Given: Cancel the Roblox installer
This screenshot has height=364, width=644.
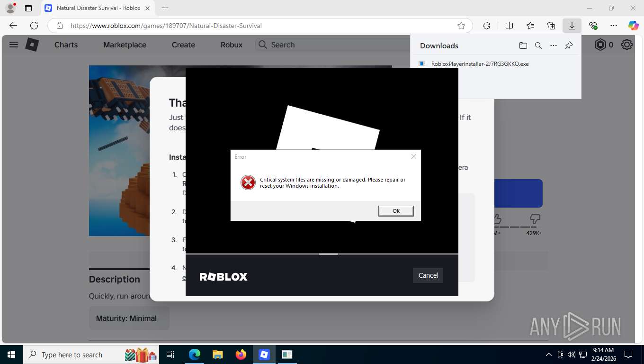Looking at the screenshot, I should [428, 275].
